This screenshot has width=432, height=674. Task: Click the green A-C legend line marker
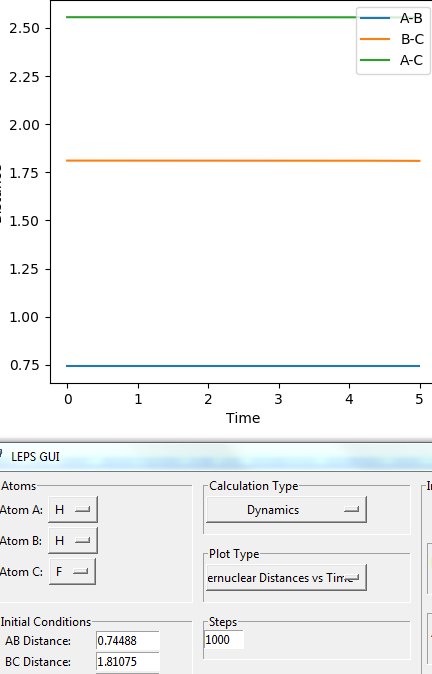click(x=374, y=60)
